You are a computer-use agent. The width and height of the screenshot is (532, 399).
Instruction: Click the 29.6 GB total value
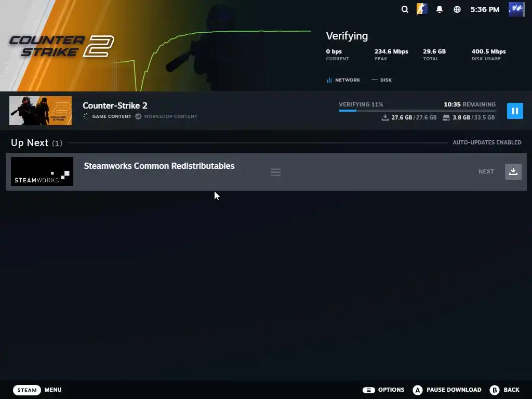point(434,51)
